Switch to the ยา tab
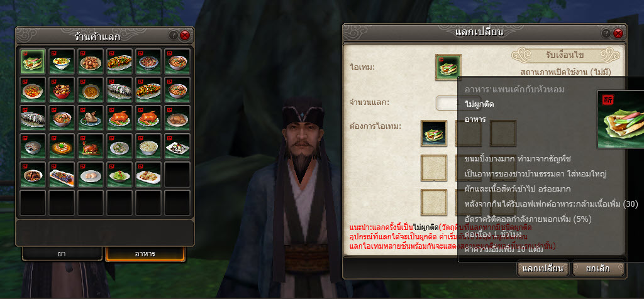 click(62, 254)
